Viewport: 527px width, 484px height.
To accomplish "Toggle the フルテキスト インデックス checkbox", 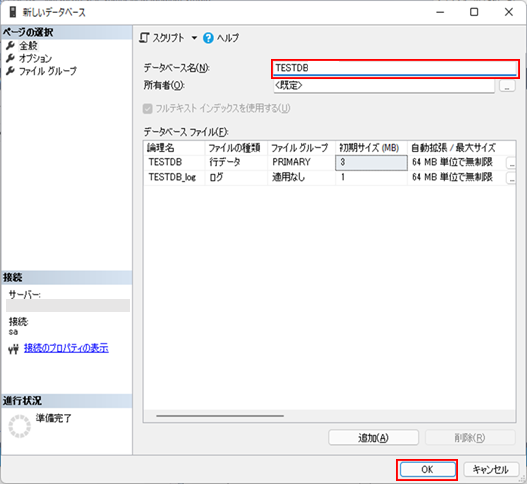I will click(x=148, y=109).
